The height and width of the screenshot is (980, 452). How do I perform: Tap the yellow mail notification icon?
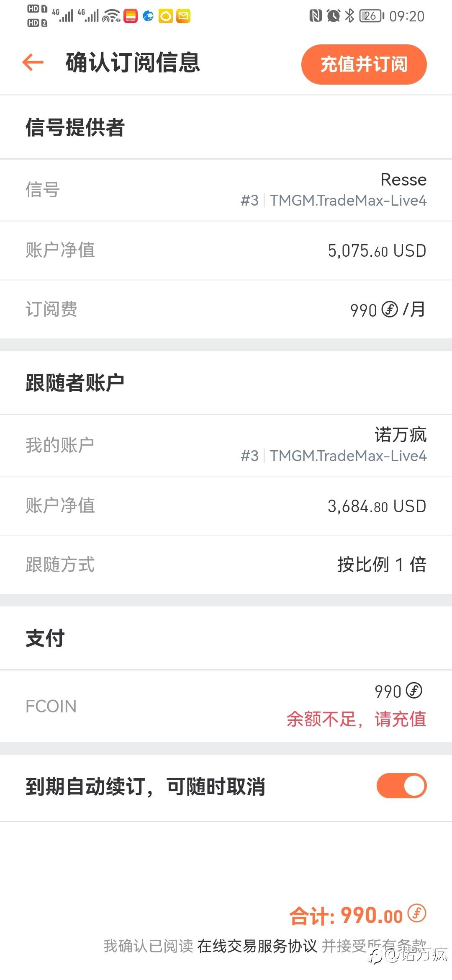[183, 16]
